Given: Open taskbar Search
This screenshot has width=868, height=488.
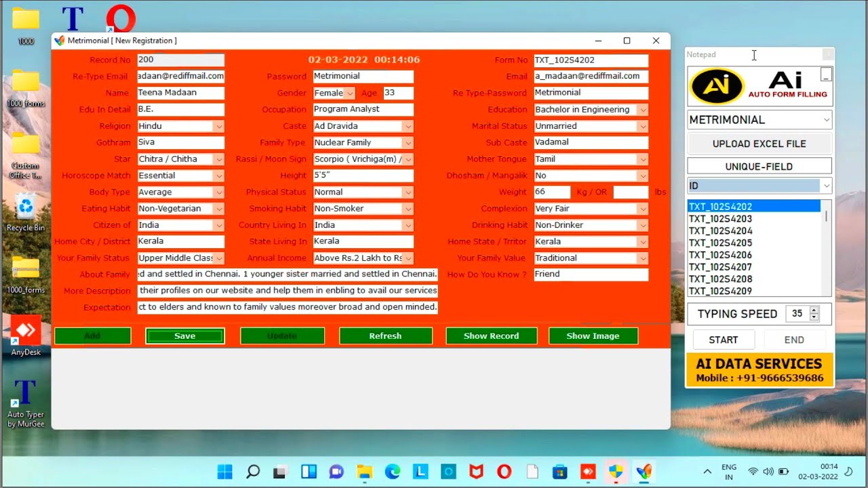Looking at the screenshot, I should (253, 471).
